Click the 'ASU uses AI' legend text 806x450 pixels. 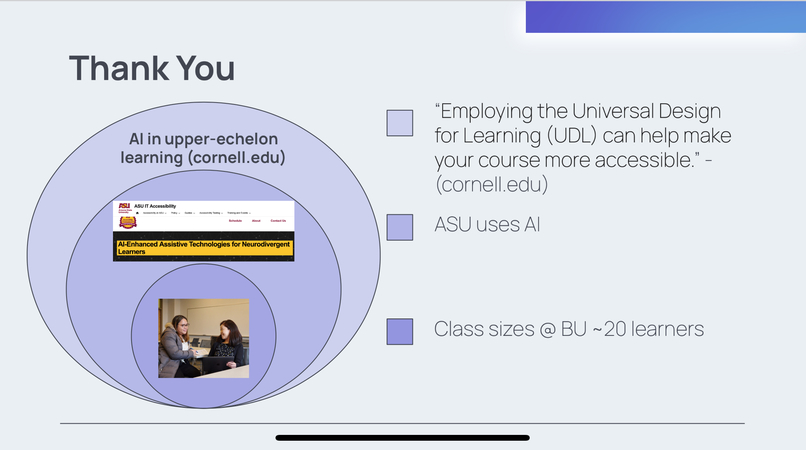point(487,225)
